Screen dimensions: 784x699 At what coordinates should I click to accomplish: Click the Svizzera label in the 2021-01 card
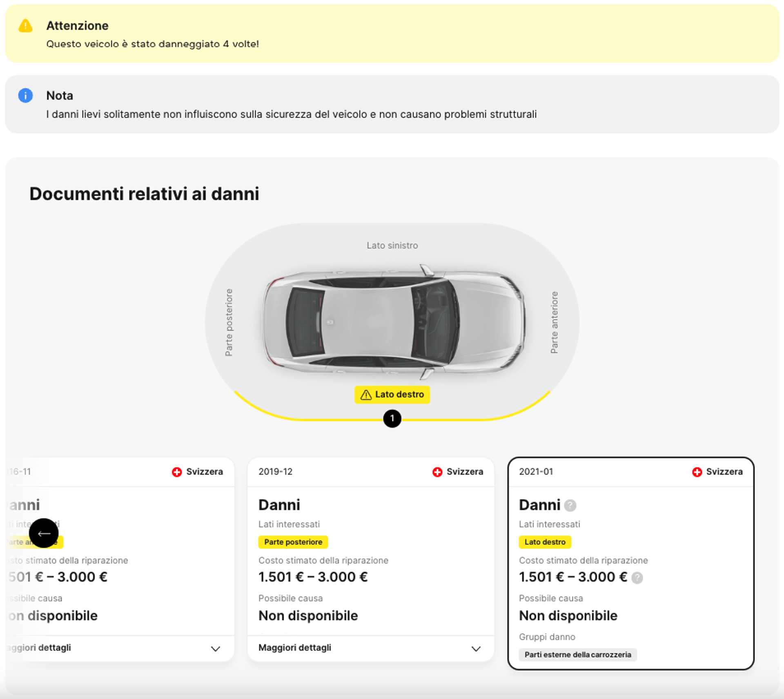724,471
